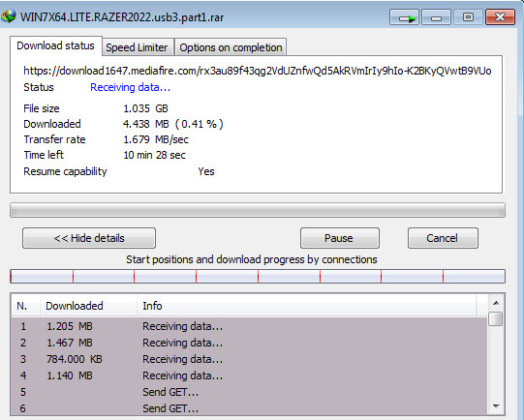
Task: Open the Download status tab
Action: pyautogui.click(x=56, y=45)
